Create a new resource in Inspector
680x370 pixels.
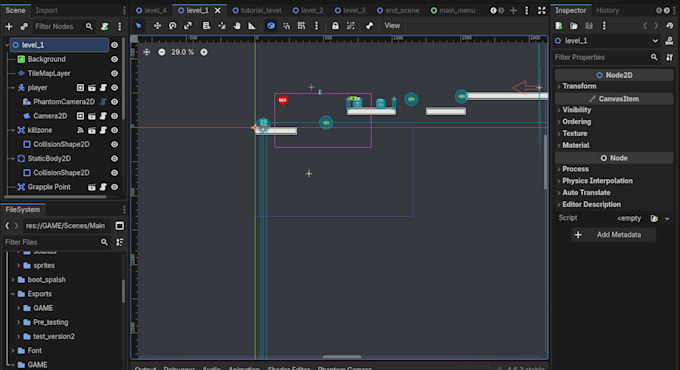pyautogui.click(x=559, y=26)
